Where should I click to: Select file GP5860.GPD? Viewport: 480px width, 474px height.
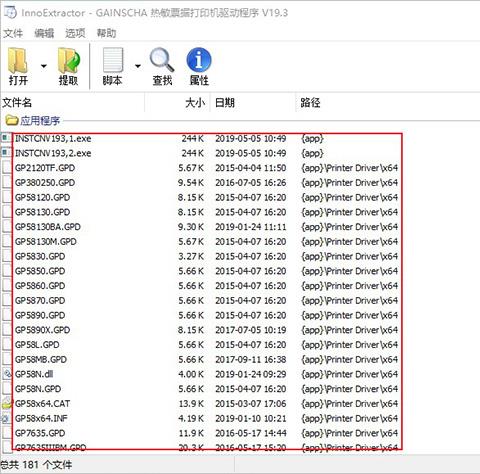pyautogui.click(x=40, y=286)
